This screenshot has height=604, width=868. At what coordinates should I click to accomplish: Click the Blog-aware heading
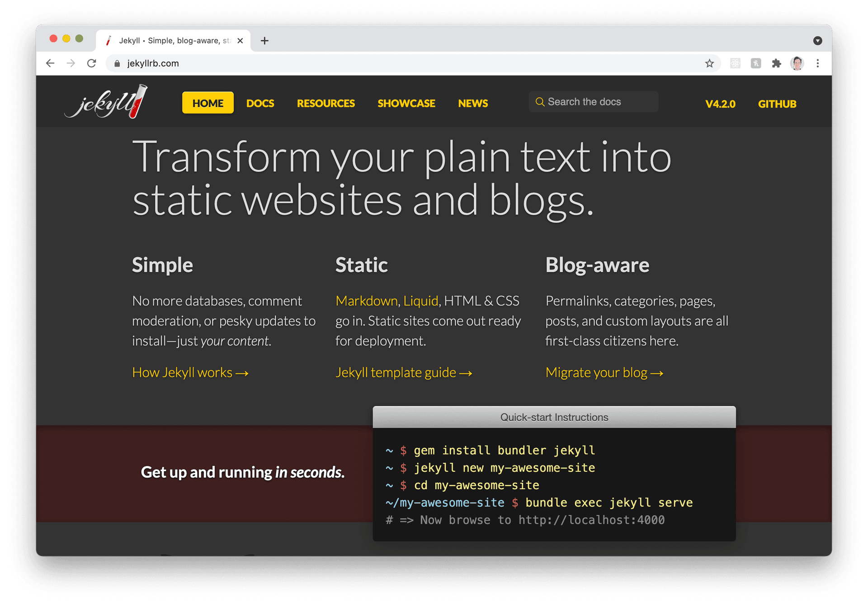[597, 265]
